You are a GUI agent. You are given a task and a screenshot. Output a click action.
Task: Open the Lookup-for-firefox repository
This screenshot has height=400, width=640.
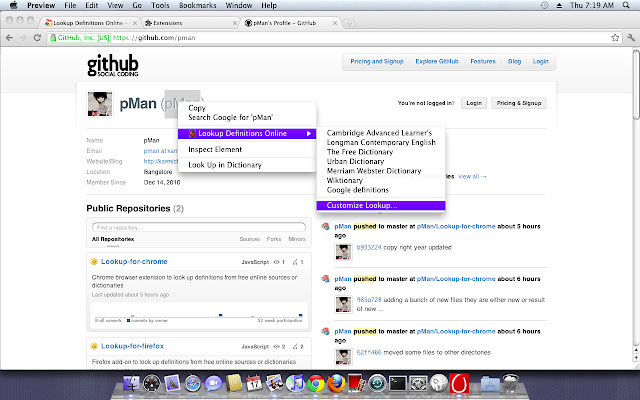click(x=132, y=346)
